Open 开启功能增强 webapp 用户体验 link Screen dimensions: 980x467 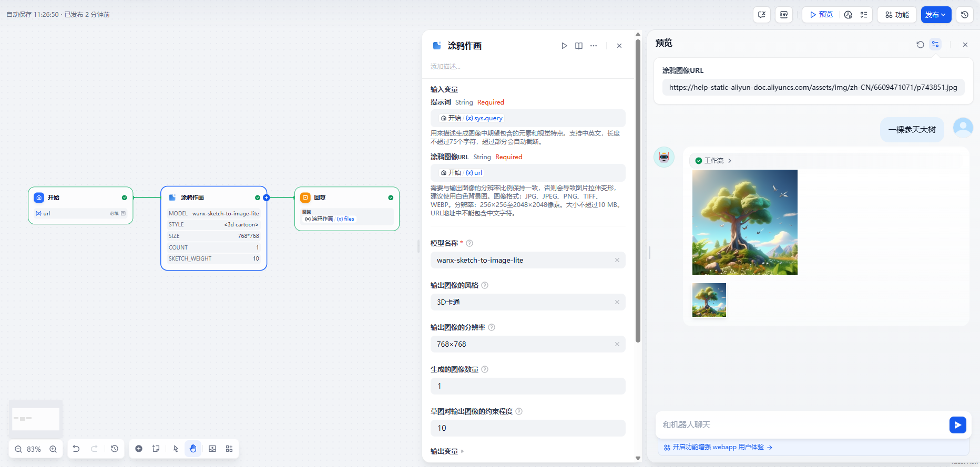pyautogui.click(x=718, y=447)
